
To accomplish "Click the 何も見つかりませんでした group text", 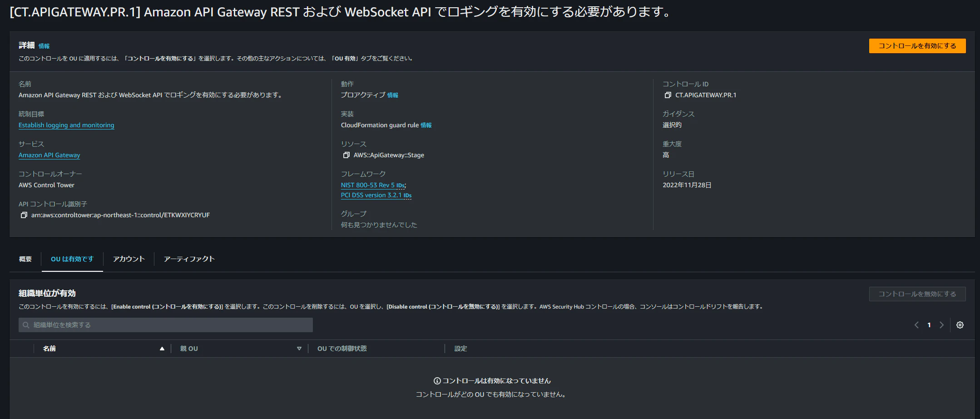I will [379, 225].
